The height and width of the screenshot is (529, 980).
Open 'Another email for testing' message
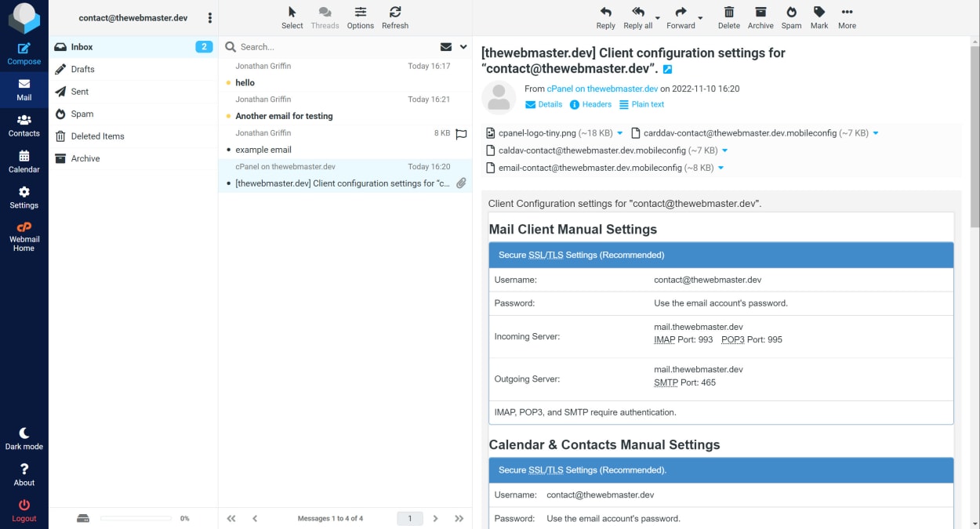point(345,108)
